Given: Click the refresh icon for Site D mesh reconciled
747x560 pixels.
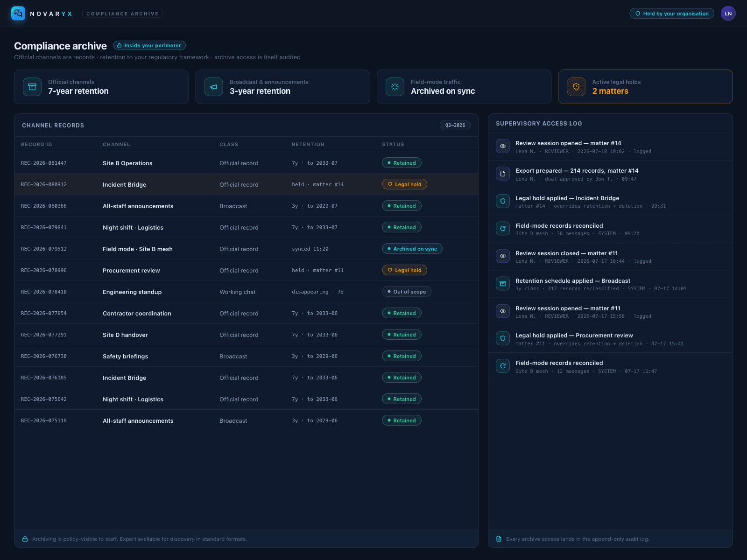Looking at the screenshot, I should click(503, 366).
